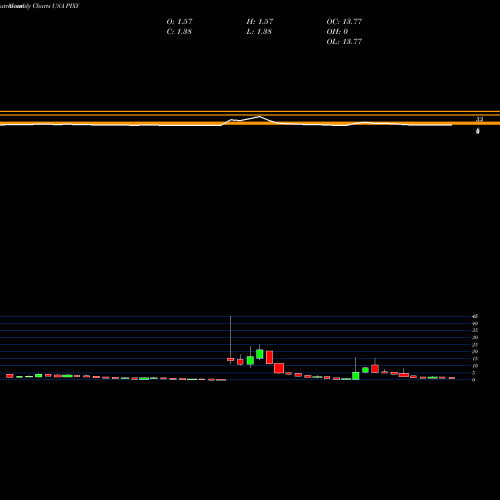Click the close value "C: 1.38"
The height and width of the screenshot is (500, 500).
pos(179,32)
